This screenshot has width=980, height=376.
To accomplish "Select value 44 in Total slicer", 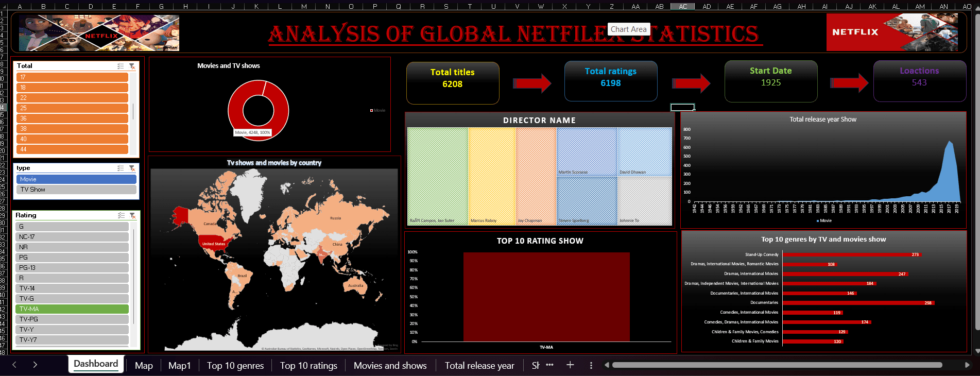I will (x=72, y=149).
